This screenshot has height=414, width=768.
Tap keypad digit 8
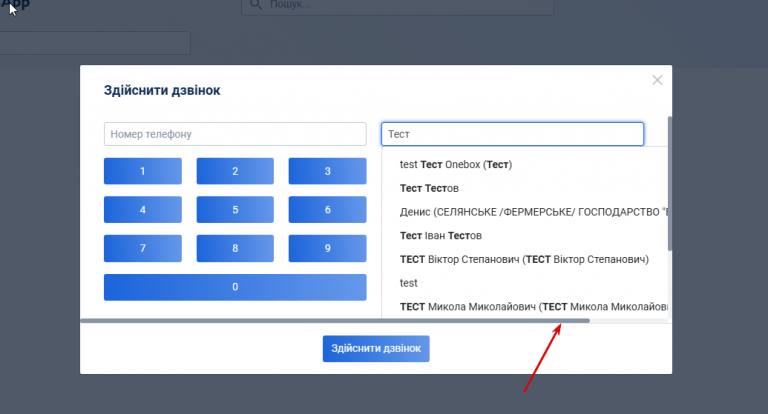pos(235,248)
